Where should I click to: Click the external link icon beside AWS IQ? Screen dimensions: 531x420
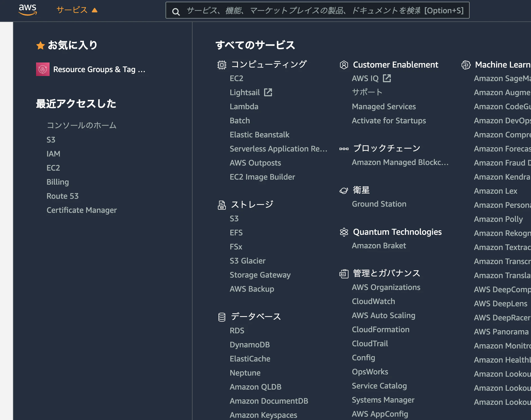click(387, 78)
